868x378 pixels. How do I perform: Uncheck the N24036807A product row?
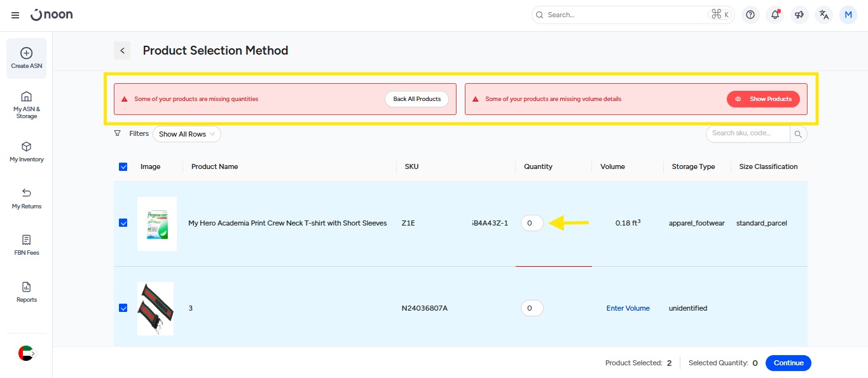pyautogui.click(x=123, y=308)
